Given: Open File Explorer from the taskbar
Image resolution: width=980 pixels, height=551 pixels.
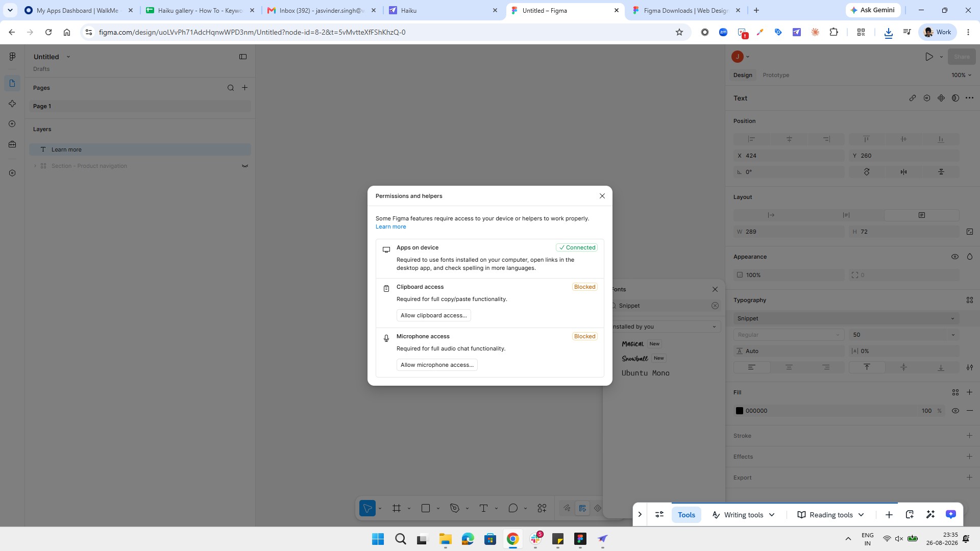Looking at the screenshot, I should point(445,539).
